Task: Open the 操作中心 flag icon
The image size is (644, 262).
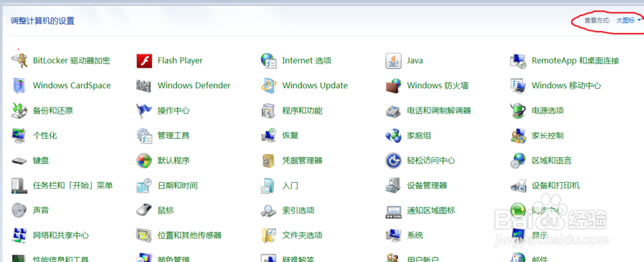Action: click(x=144, y=111)
